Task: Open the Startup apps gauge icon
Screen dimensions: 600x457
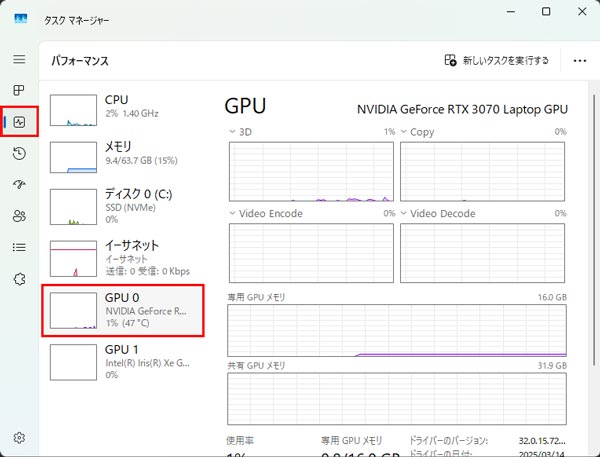Action: coord(19,184)
